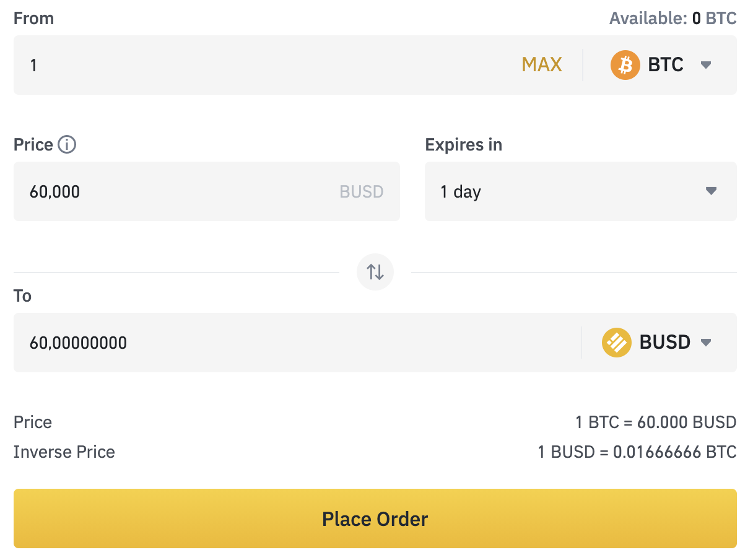Click the info icon beside Price

[x=67, y=145]
